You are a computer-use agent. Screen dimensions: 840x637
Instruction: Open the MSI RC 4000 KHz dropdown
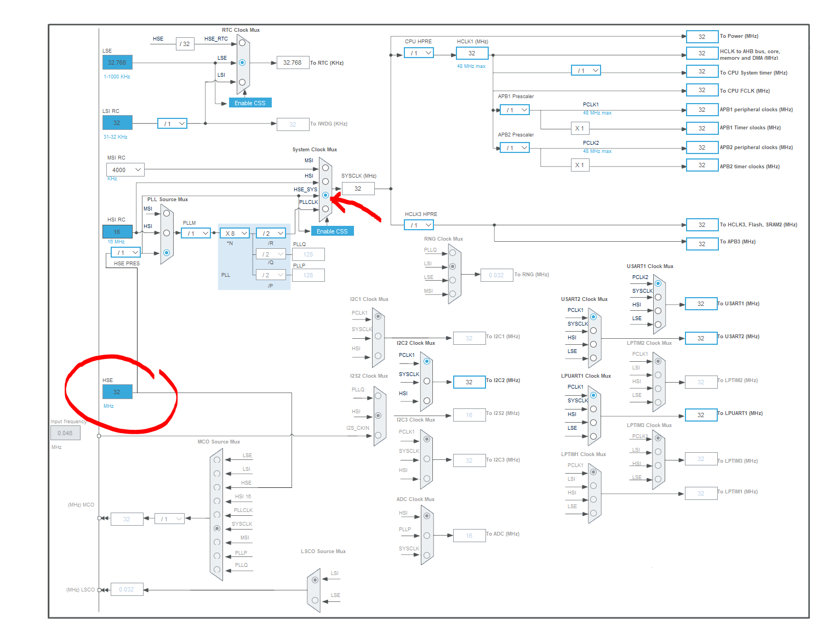125,169
